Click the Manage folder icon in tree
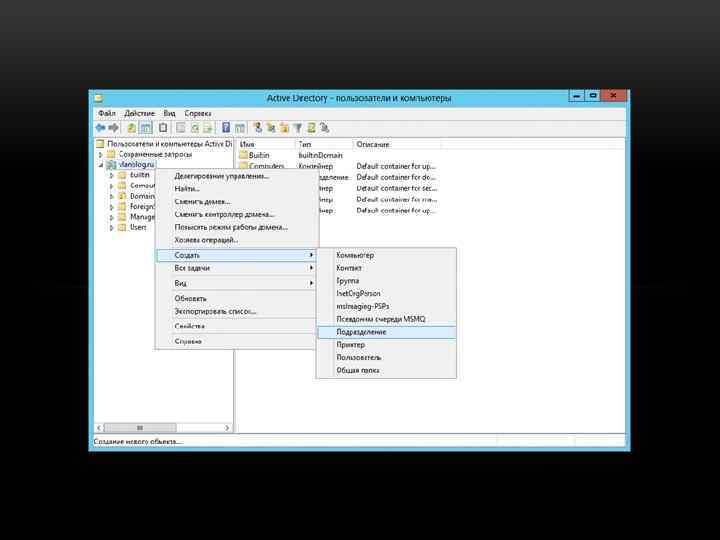Image resolution: width=720 pixels, height=540 pixels. 122,217
